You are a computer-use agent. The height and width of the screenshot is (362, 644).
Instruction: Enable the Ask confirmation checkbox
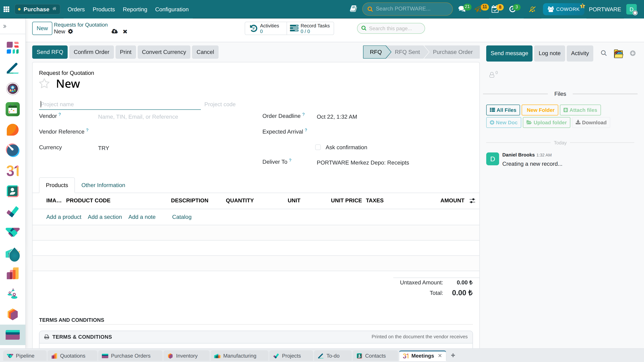[x=318, y=147]
